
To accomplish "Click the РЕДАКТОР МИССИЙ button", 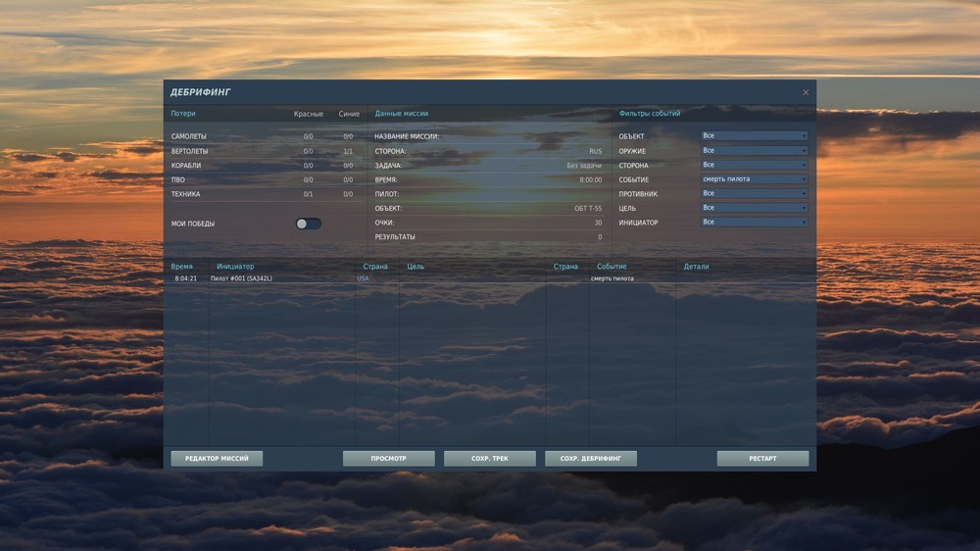I will click(217, 459).
